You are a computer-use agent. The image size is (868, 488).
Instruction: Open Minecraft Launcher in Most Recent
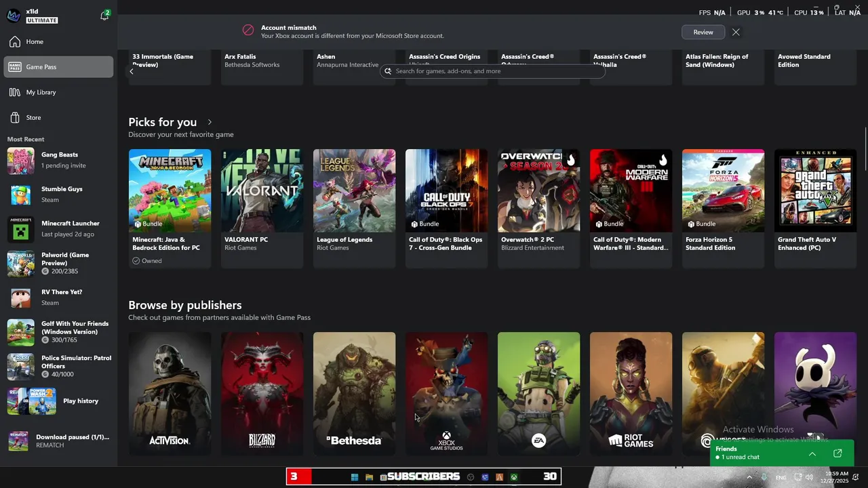coord(58,229)
